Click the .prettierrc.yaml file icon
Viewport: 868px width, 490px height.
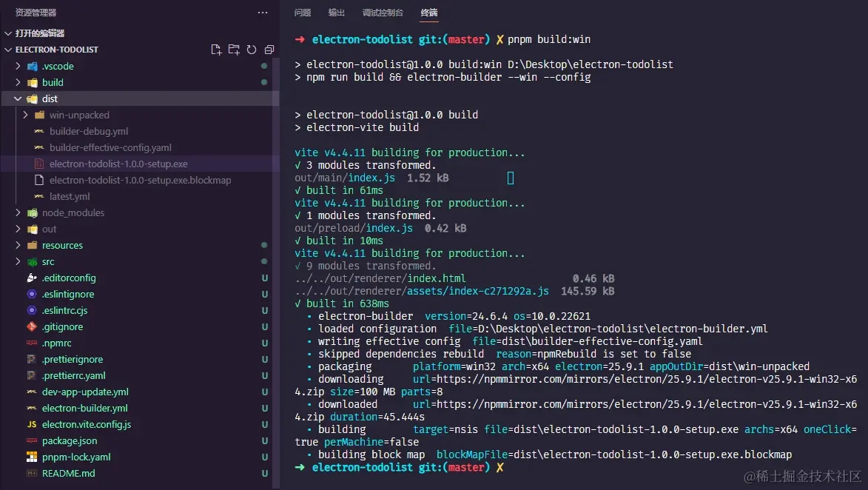point(32,375)
